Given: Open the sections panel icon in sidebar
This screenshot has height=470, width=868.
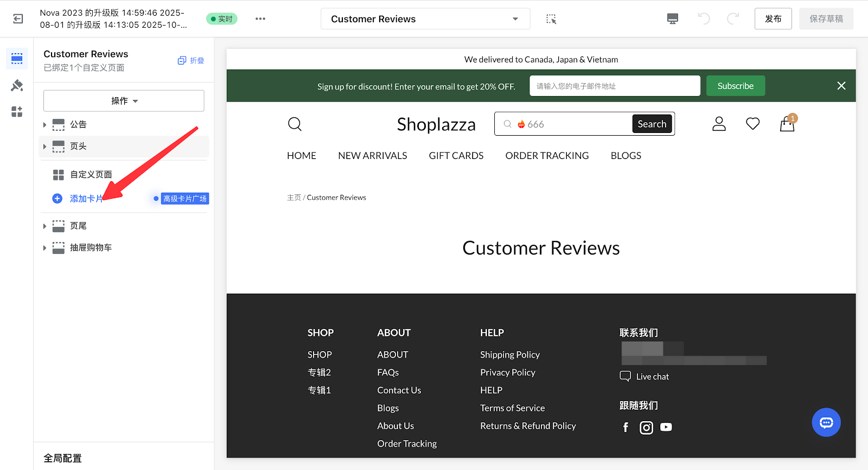Looking at the screenshot, I should click(x=17, y=59).
